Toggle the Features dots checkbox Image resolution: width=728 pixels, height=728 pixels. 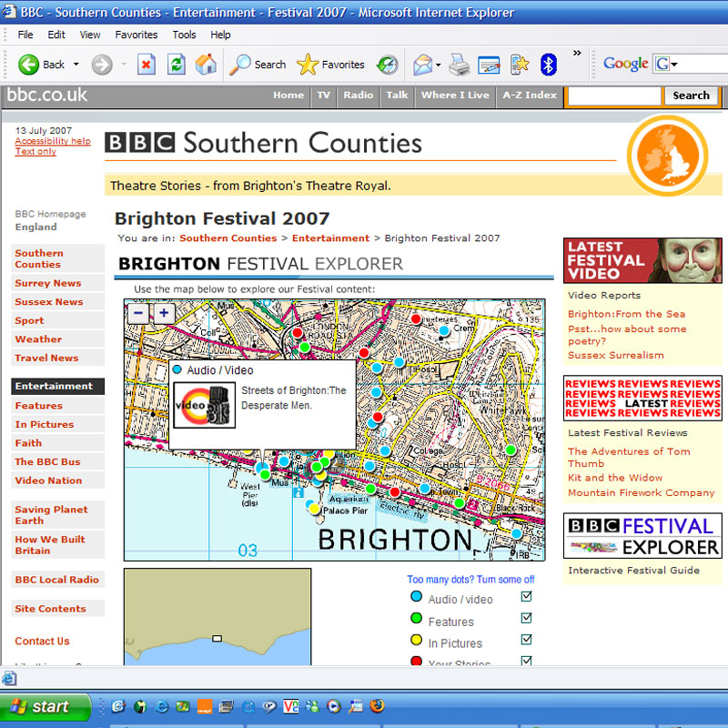point(526,619)
